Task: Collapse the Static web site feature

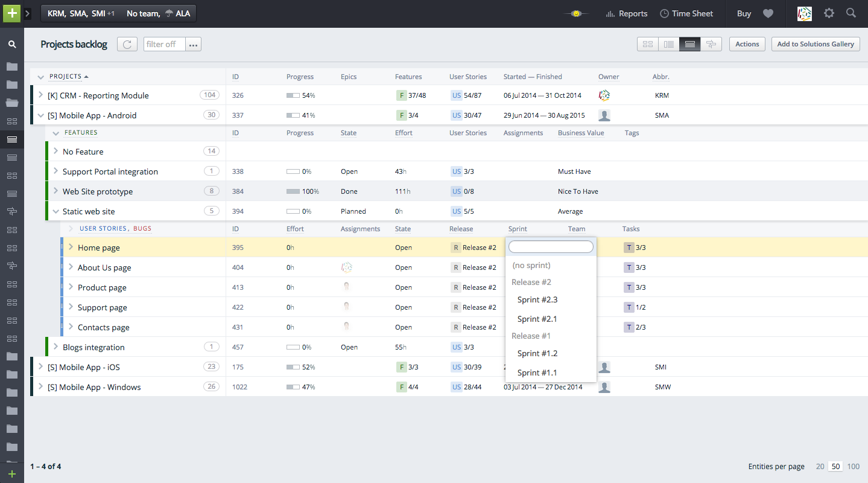Action: (55, 211)
